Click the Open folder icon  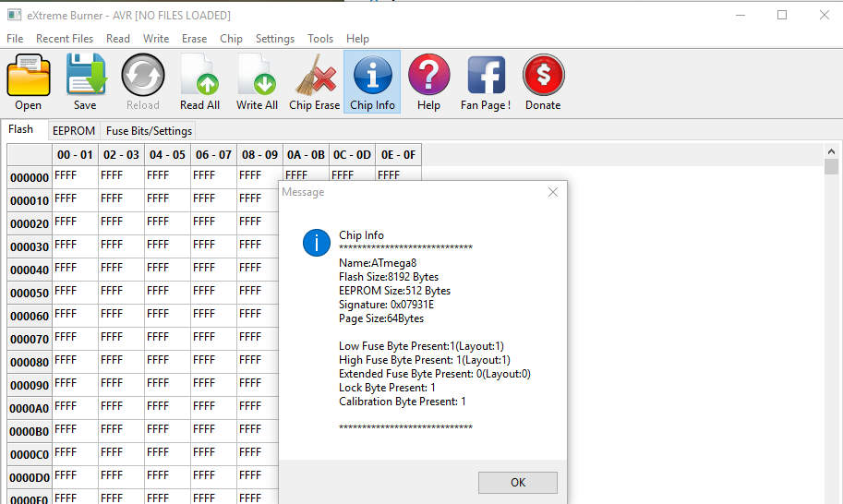click(29, 75)
